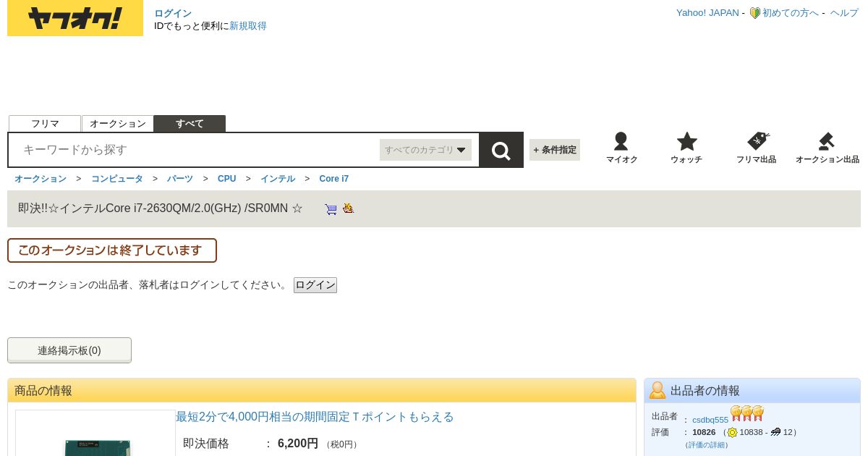
Task: Click the + 条件指定 button
Action: coord(555,150)
